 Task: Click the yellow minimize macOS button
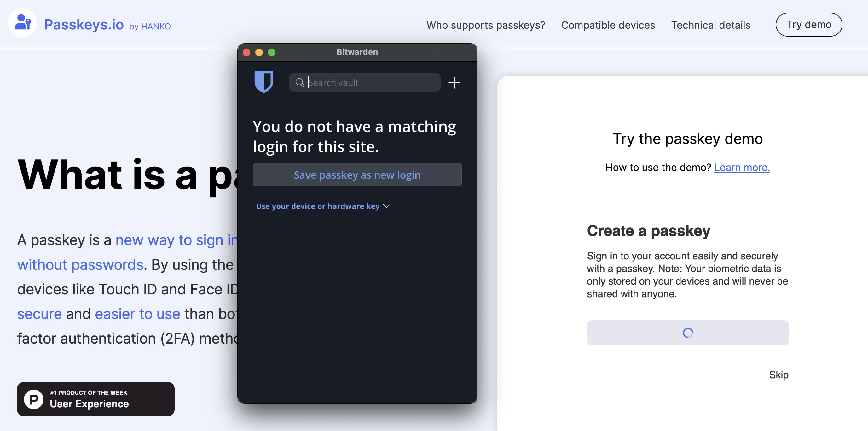point(259,51)
